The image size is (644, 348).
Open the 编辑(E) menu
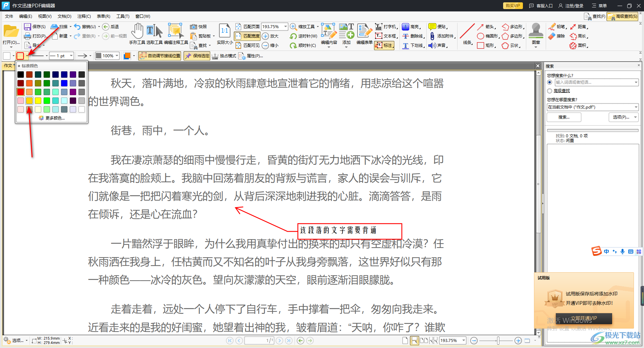[x=25, y=16]
